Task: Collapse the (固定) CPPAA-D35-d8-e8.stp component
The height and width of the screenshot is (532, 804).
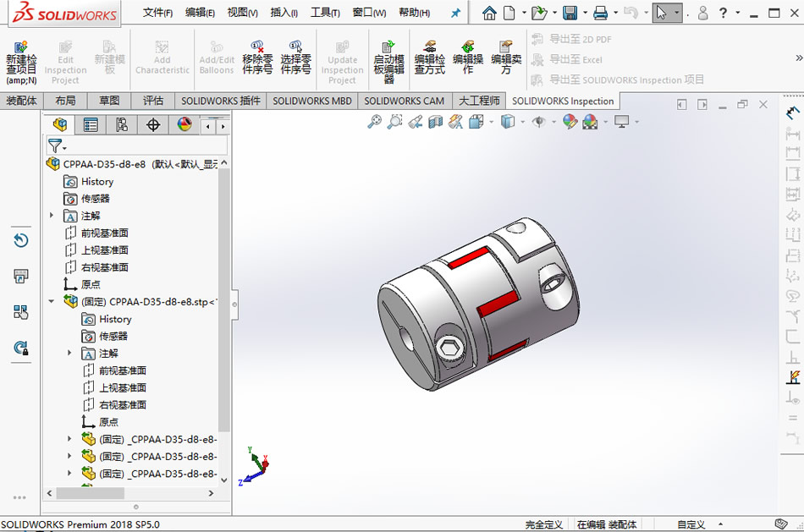Action: tap(52, 301)
